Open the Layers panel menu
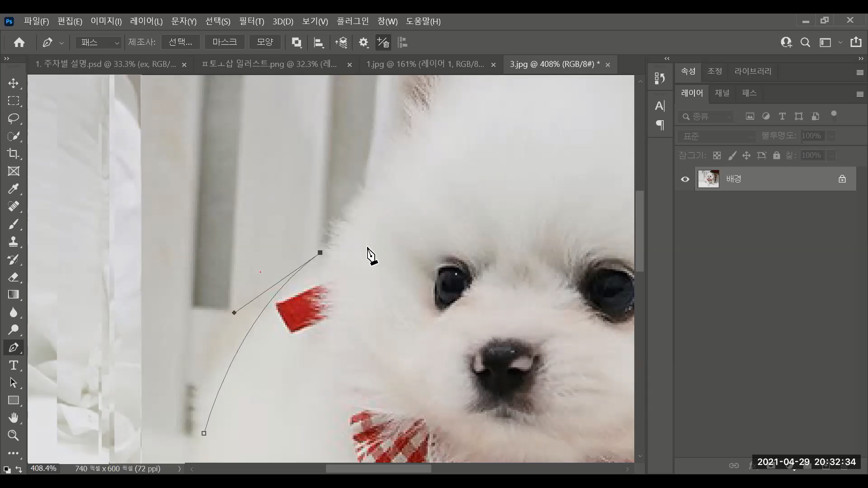Screen dimensions: 868x488 click(860, 94)
